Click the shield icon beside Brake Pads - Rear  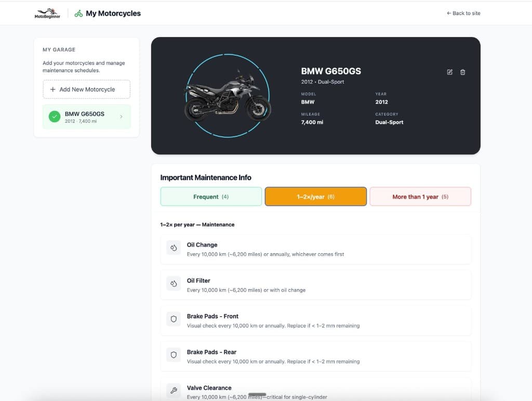click(174, 355)
